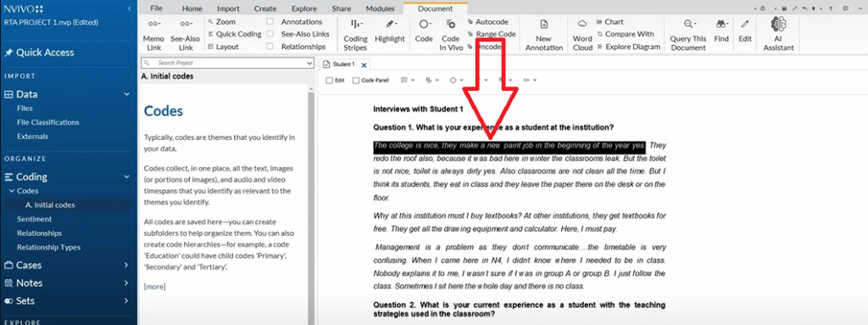Switch to the Share ribbon tab
868x325 pixels.
[x=341, y=8]
